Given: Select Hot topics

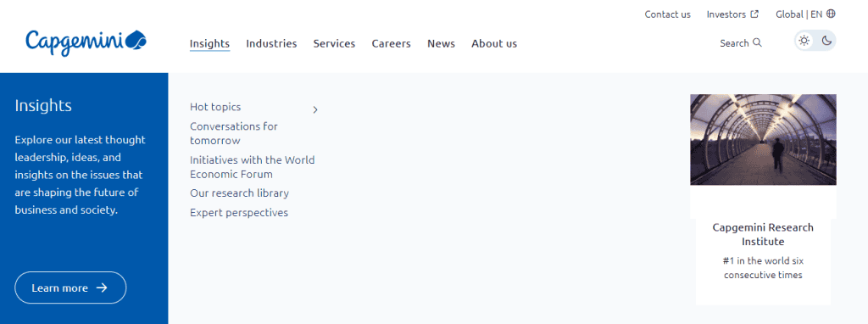Looking at the screenshot, I should coord(215,107).
